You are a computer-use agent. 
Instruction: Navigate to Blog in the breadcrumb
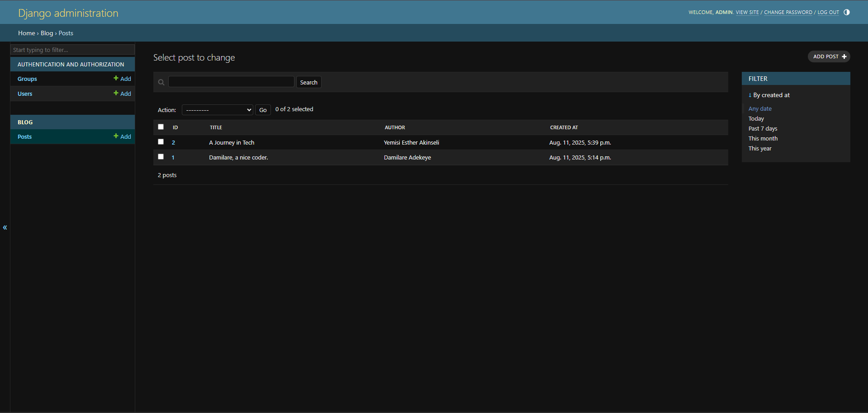point(47,33)
